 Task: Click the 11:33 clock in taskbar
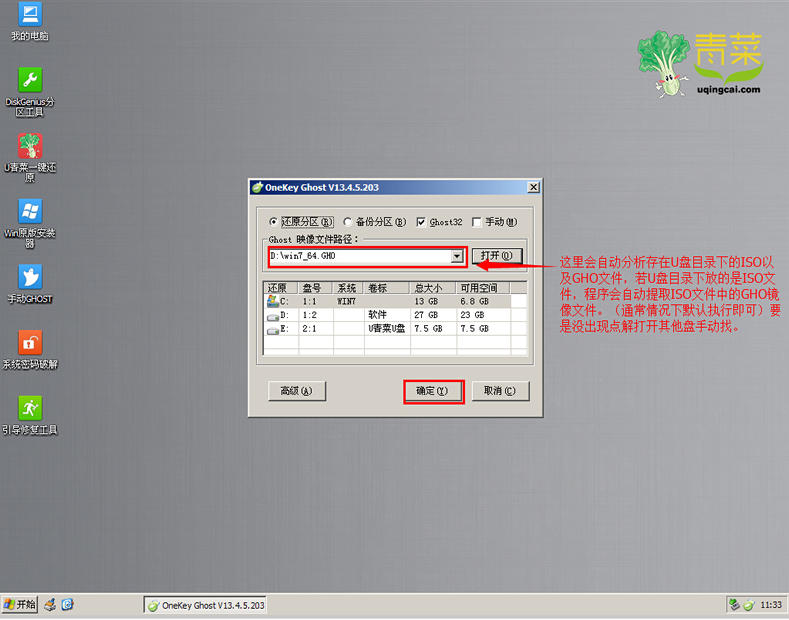tap(771, 605)
